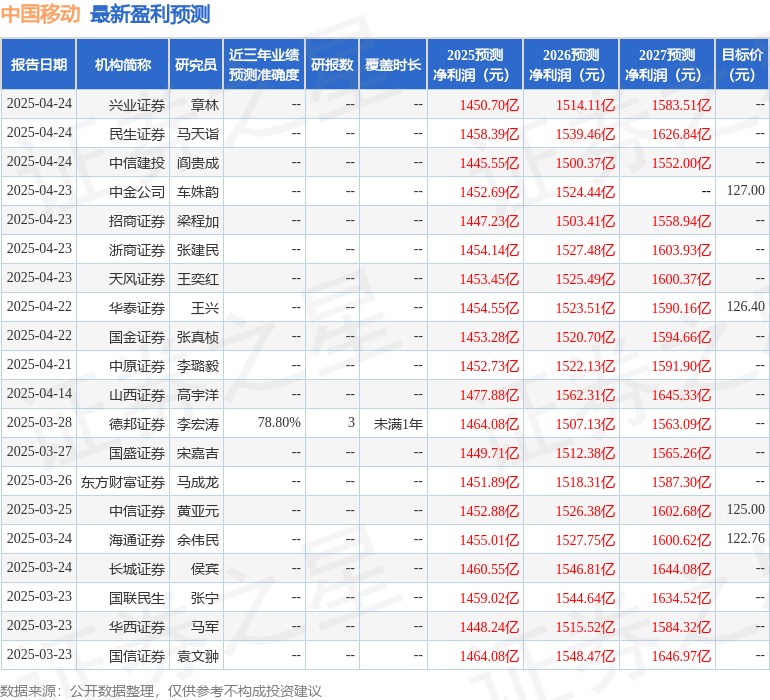Viewport: 770px width, 700px height.
Task: Click date 2025-04-21 in the table
Action: pyautogui.click(x=39, y=364)
